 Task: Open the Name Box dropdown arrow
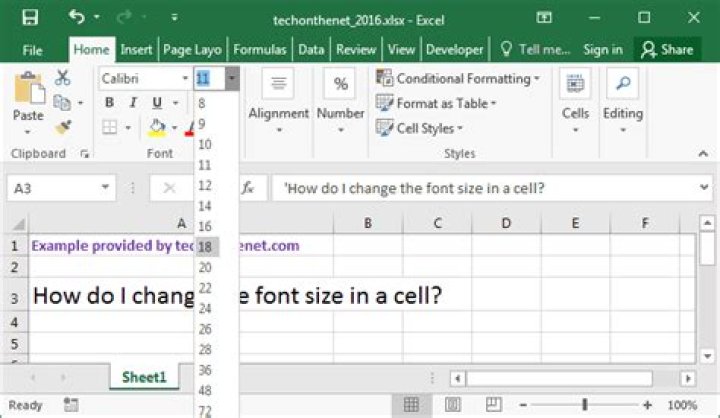pyautogui.click(x=105, y=187)
